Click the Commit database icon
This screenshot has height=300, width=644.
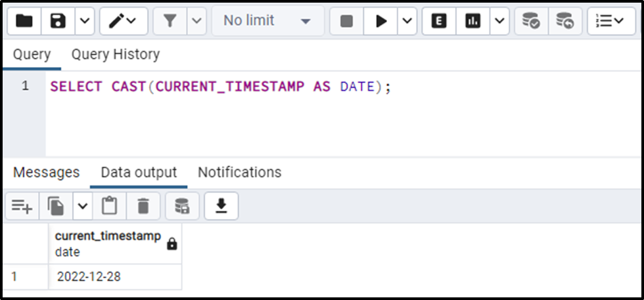[x=531, y=21]
